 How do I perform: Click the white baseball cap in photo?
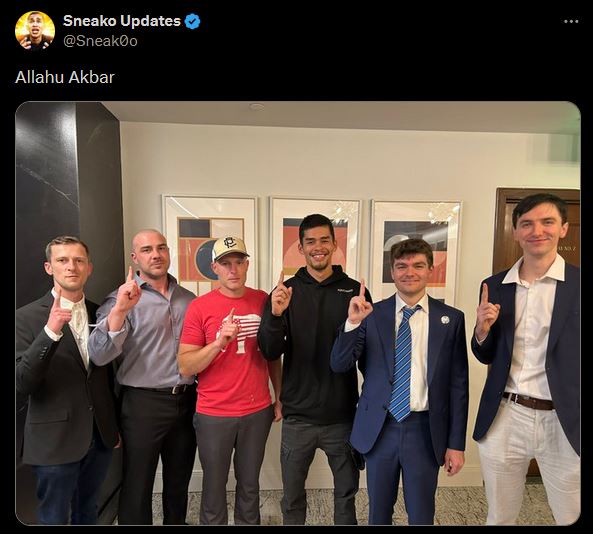click(229, 248)
